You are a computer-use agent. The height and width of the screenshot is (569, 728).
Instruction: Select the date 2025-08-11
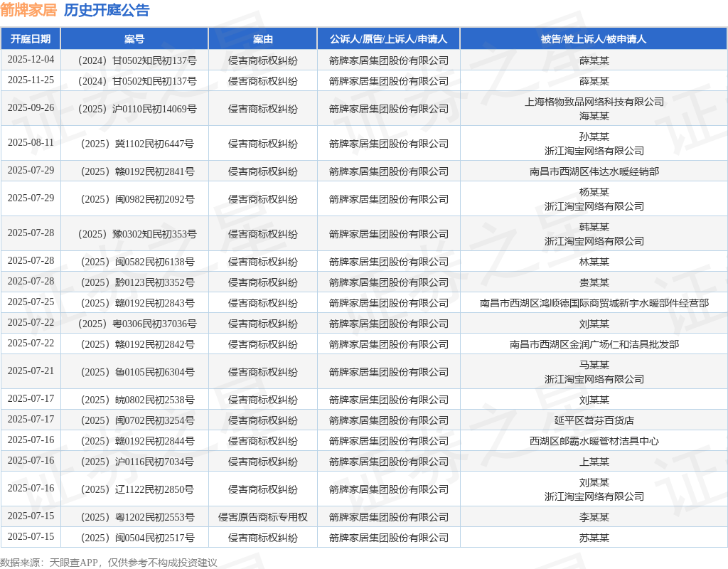point(31,142)
